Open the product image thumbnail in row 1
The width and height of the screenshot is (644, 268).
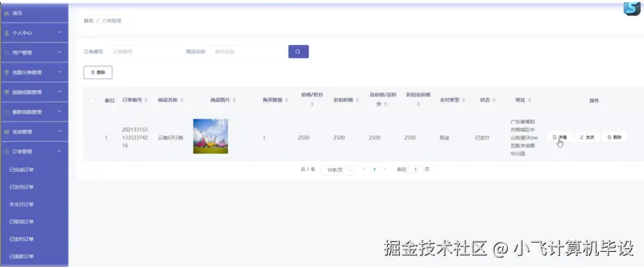click(x=210, y=137)
